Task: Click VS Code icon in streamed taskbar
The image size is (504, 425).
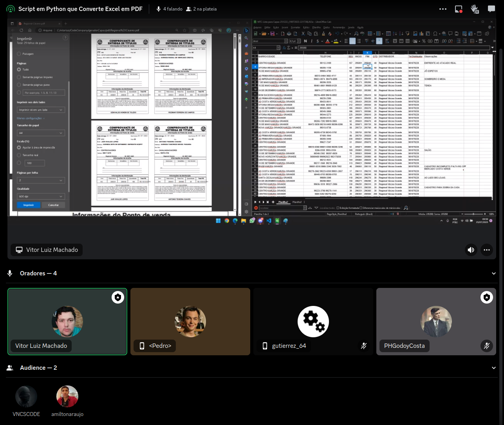Action: 269,221
